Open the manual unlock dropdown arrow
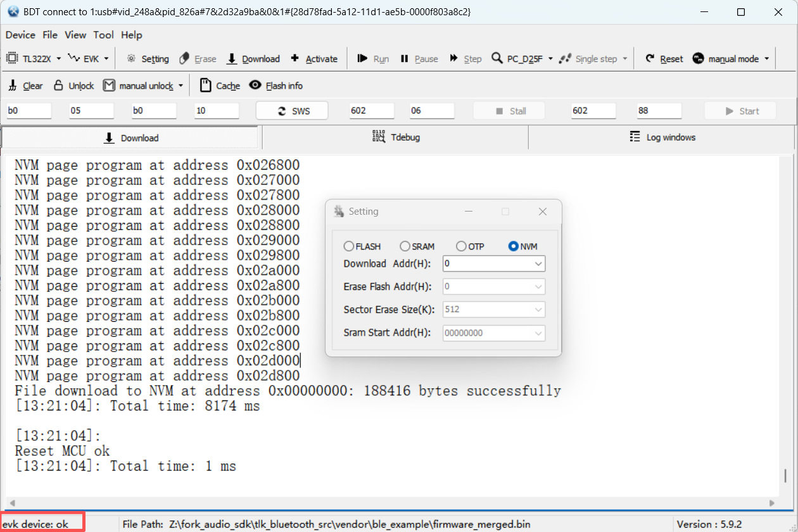This screenshot has height=532, width=798. (180, 85)
